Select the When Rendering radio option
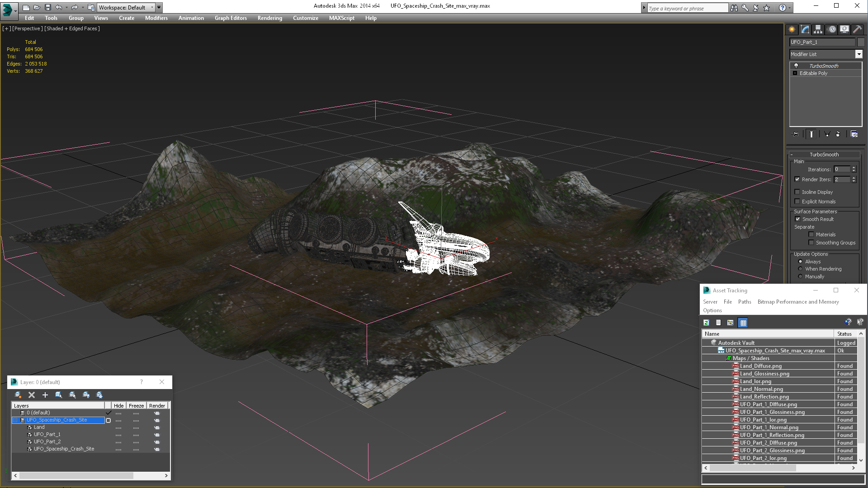 800,269
